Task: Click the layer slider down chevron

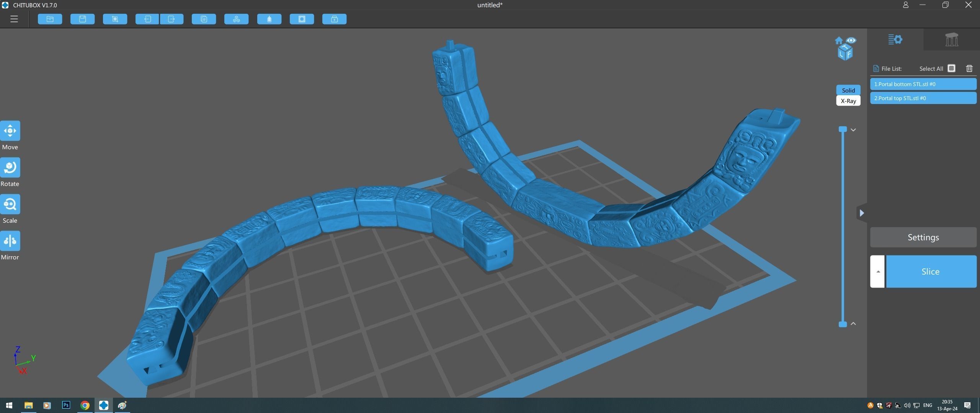Action: [853, 130]
